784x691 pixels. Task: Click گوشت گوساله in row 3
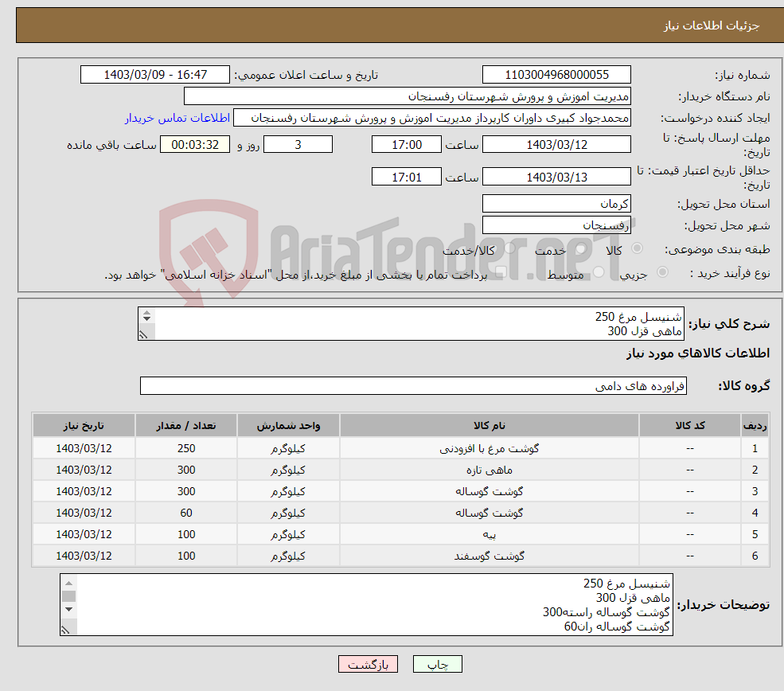[489, 491]
